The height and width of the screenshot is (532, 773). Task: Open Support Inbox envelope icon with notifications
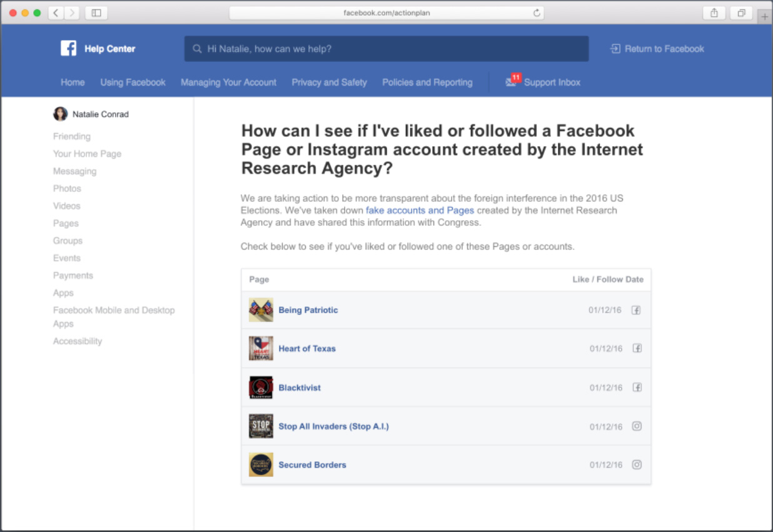click(x=512, y=82)
